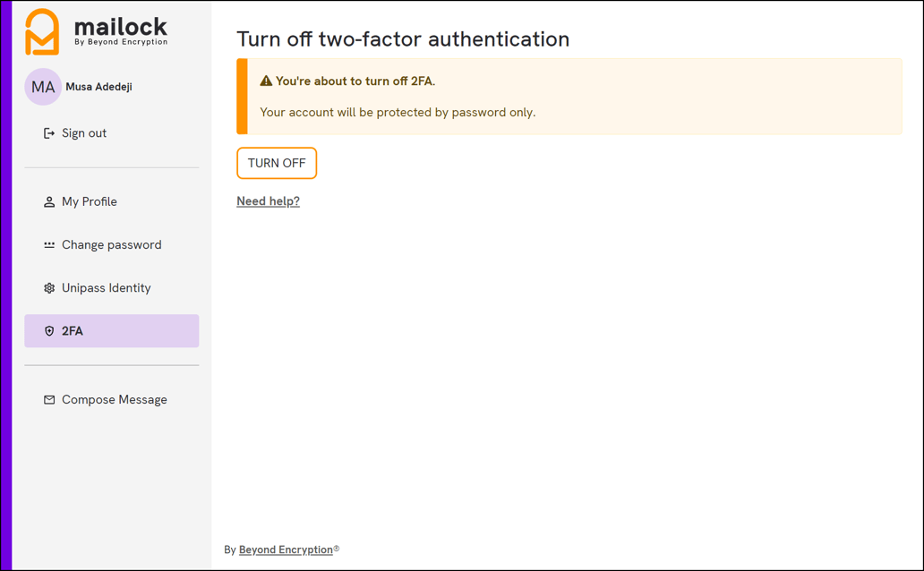Select the Sign out icon
The height and width of the screenshot is (571, 924).
click(x=48, y=132)
